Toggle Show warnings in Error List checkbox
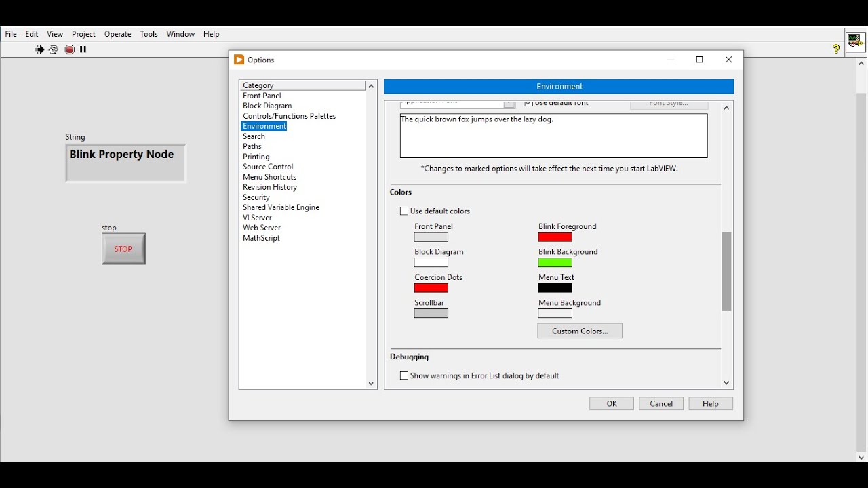 (404, 376)
